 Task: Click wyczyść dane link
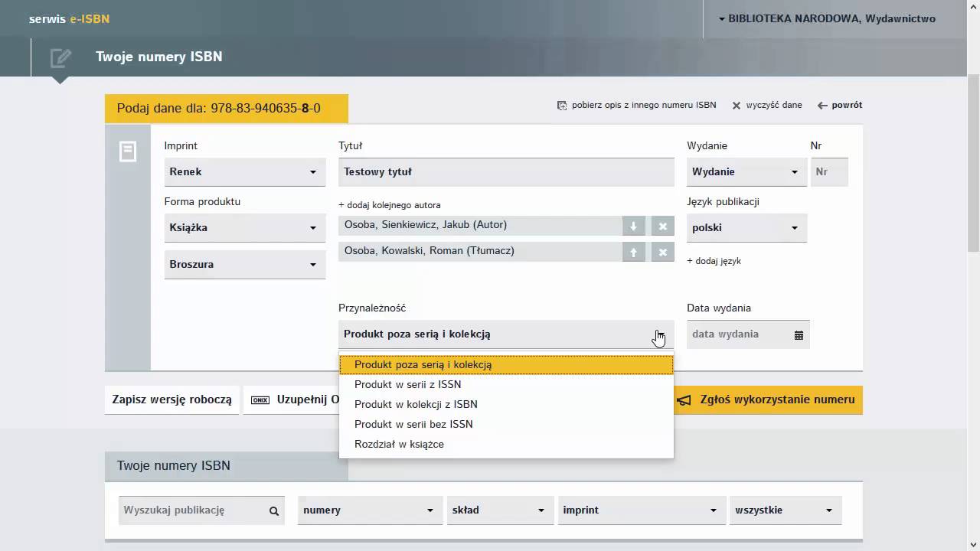coord(774,106)
